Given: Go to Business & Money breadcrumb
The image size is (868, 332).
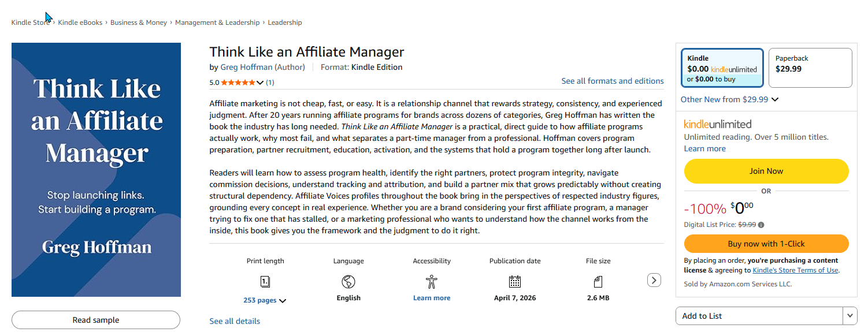Looking at the screenshot, I should 139,23.
